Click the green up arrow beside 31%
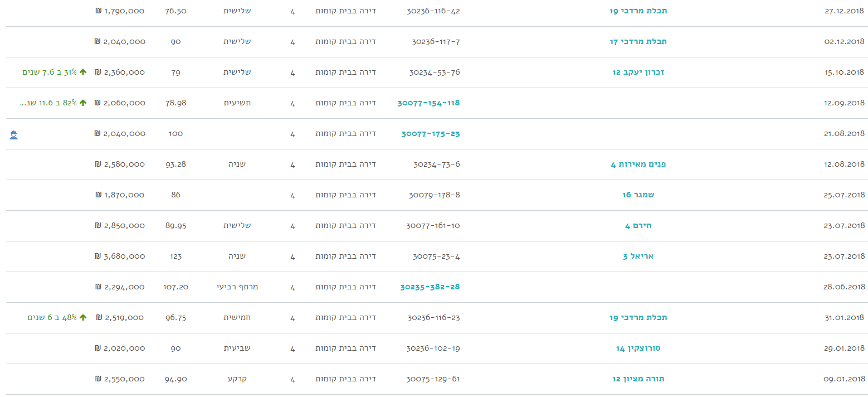The height and width of the screenshot is (397, 868). 83,72
